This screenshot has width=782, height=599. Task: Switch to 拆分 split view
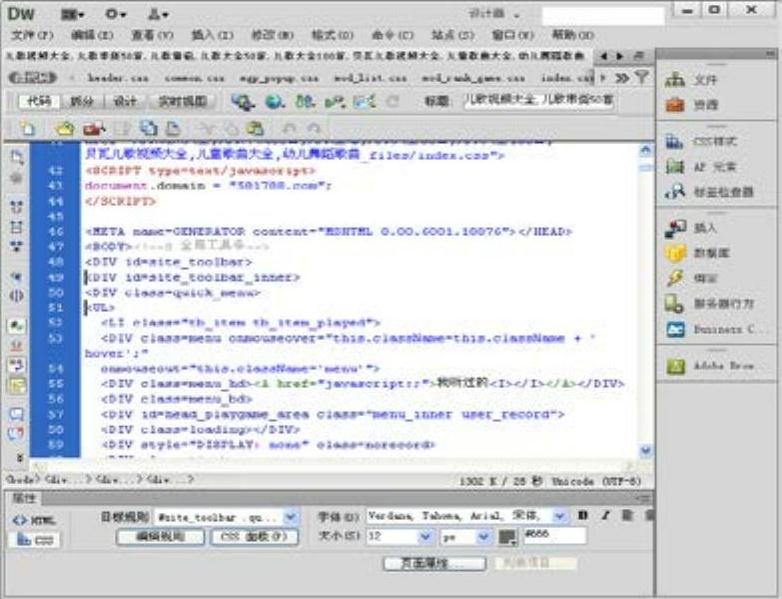[x=82, y=101]
